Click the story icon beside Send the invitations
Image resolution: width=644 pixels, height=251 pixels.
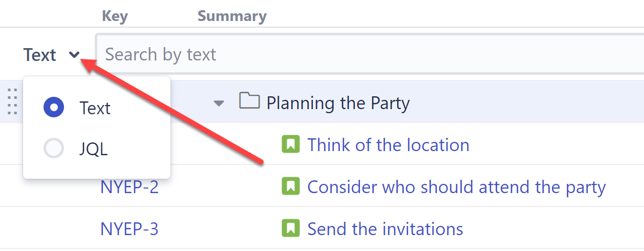[290, 228]
